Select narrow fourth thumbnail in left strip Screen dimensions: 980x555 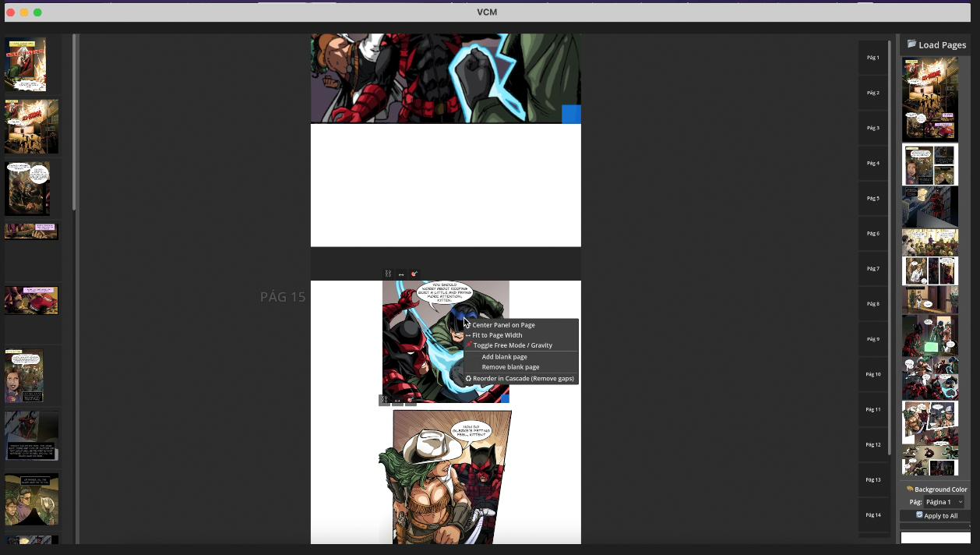(32, 232)
